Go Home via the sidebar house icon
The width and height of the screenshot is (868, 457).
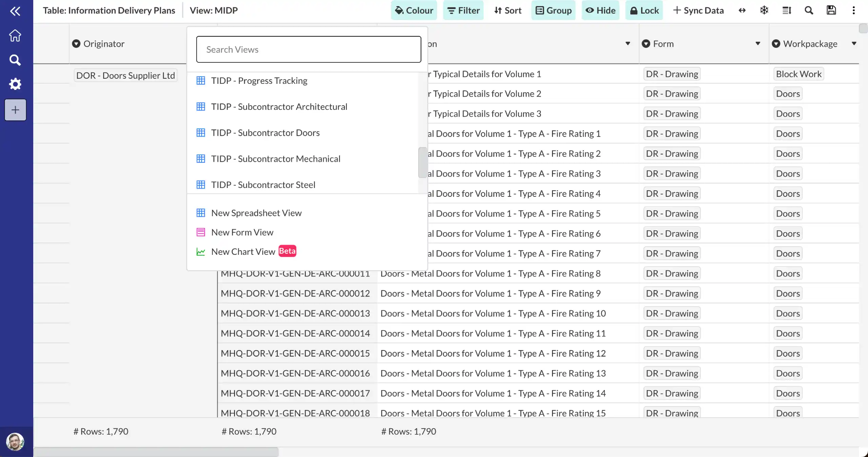[x=15, y=35]
